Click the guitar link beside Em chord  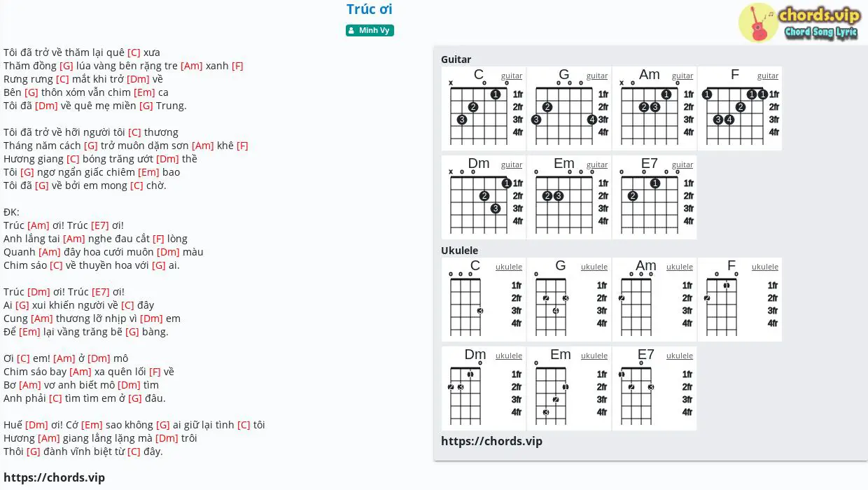pos(597,165)
